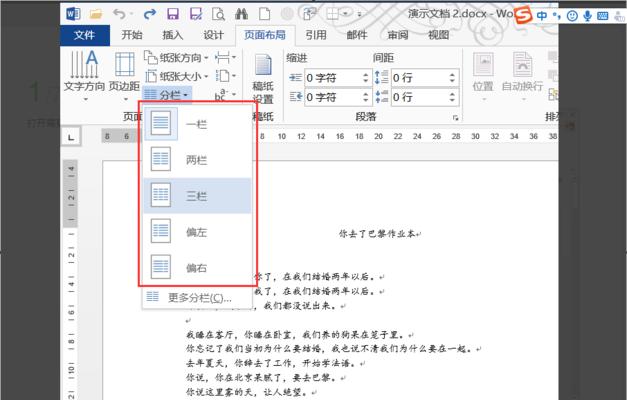Screen dimensions: 627x400
Task: Click the horizontal ruler at mark 20
Action: click(378, 136)
